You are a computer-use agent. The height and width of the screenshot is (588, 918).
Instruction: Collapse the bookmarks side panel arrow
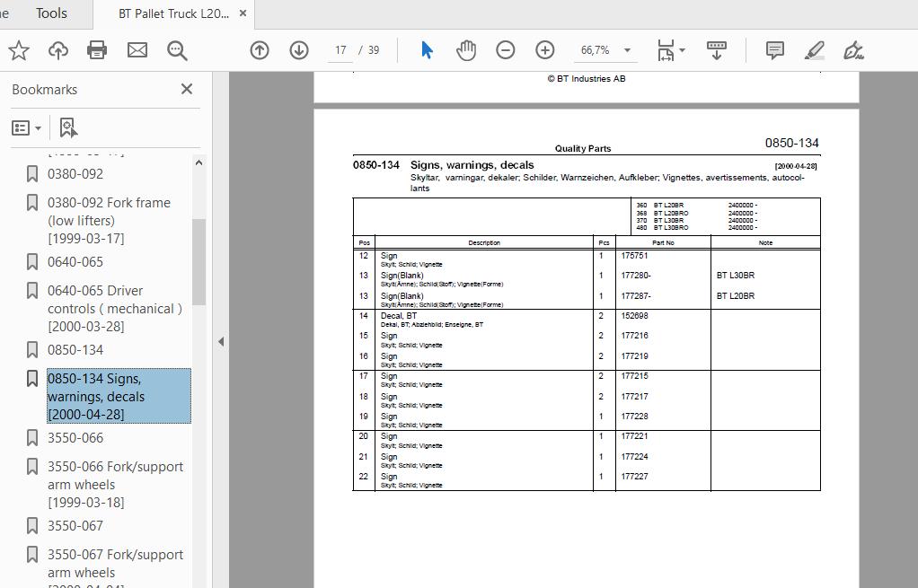221,341
